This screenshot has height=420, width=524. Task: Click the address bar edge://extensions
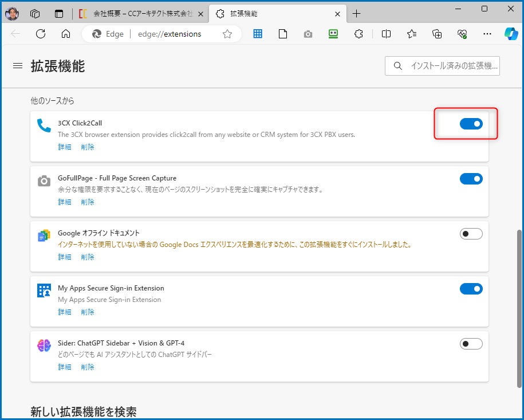pyautogui.click(x=170, y=34)
